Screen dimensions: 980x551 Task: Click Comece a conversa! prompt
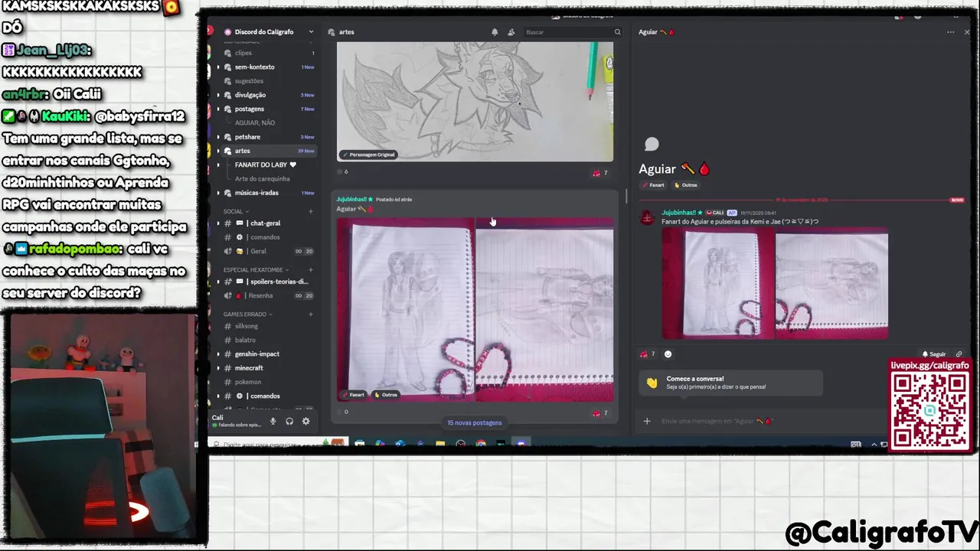731,383
